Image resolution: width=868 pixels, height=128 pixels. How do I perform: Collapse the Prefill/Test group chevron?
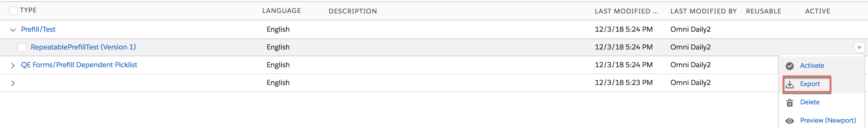[13, 30]
